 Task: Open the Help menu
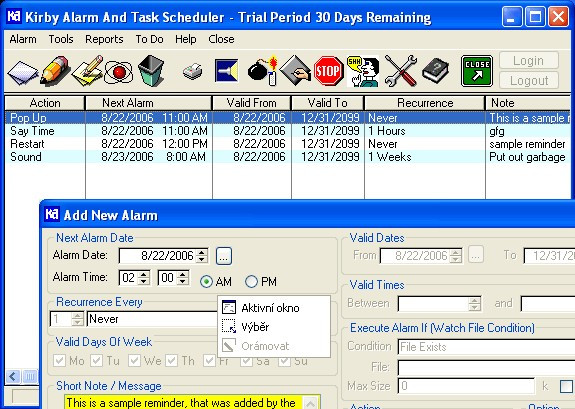click(186, 39)
